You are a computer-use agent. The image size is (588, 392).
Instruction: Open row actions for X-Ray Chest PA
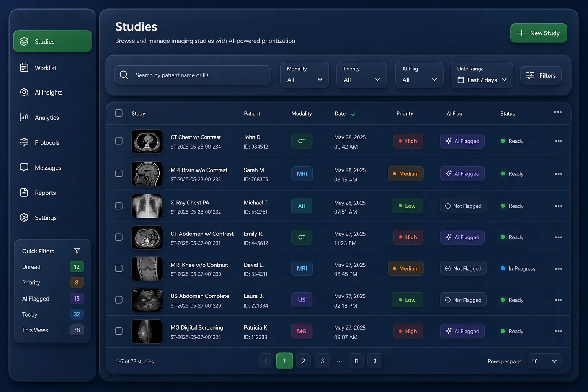(559, 206)
